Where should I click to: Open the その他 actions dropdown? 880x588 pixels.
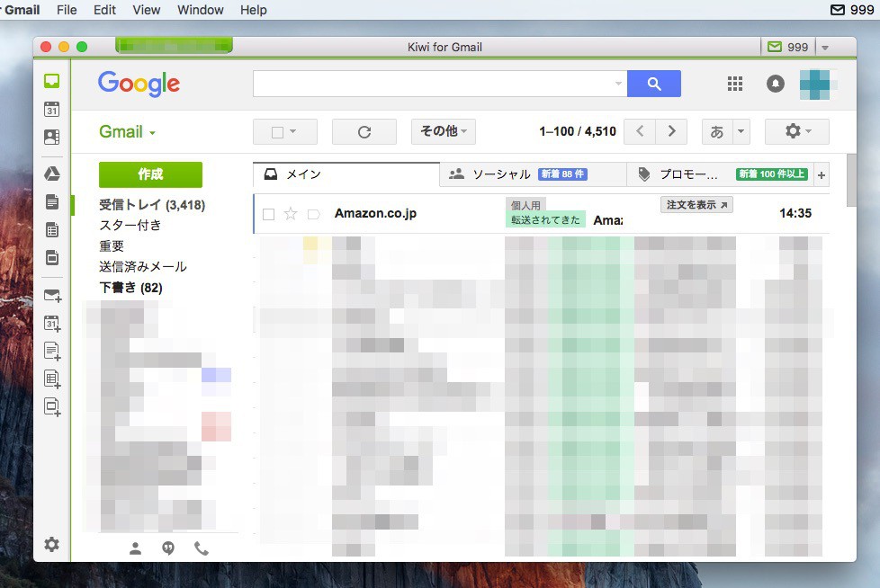pos(444,131)
